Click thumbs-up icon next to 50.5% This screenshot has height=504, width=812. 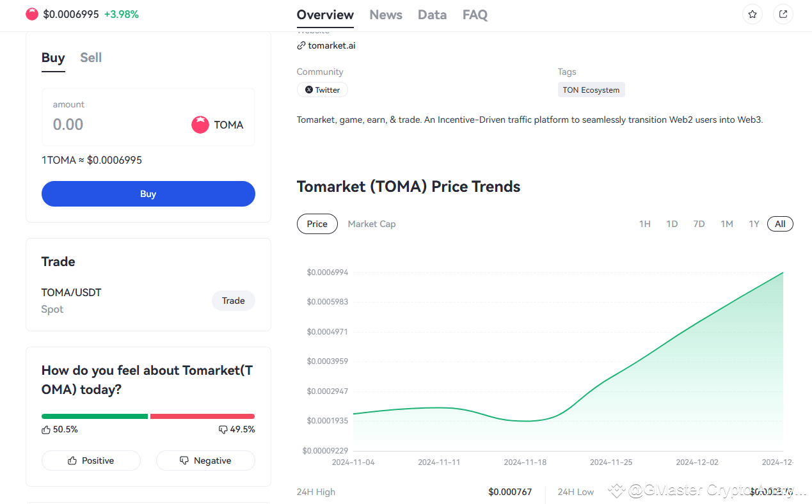pyautogui.click(x=46, y=430)
